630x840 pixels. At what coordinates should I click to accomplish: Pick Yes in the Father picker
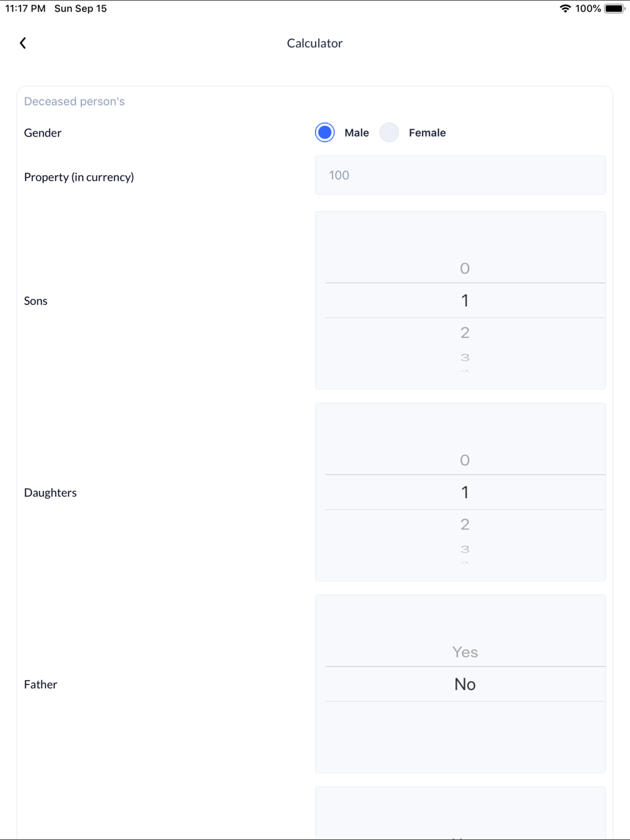(465, 652)
